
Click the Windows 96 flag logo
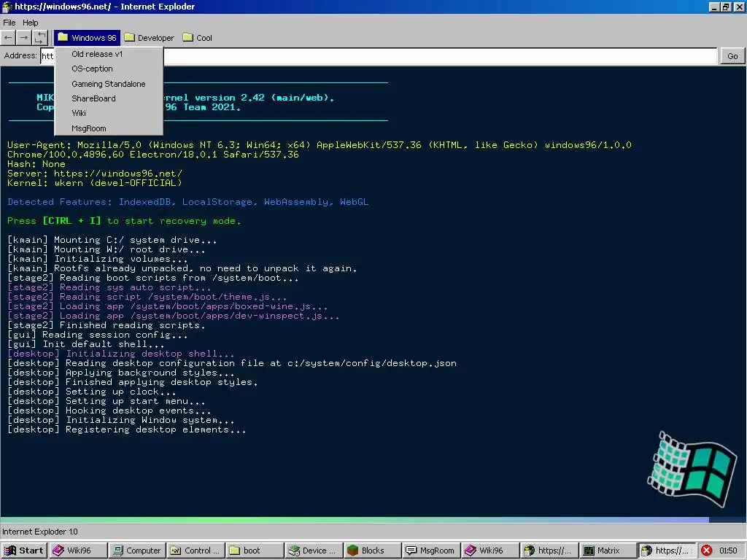pos(691,470)
